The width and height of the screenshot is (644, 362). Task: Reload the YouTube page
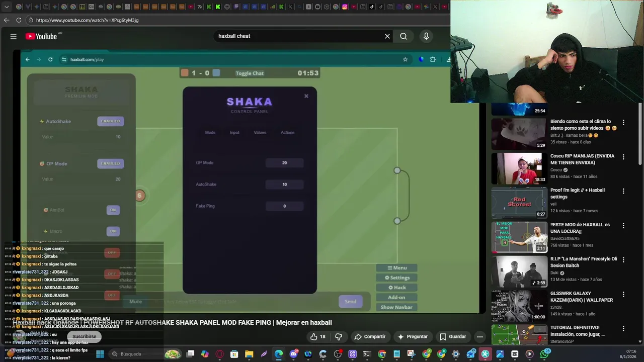tap(19, 20)
